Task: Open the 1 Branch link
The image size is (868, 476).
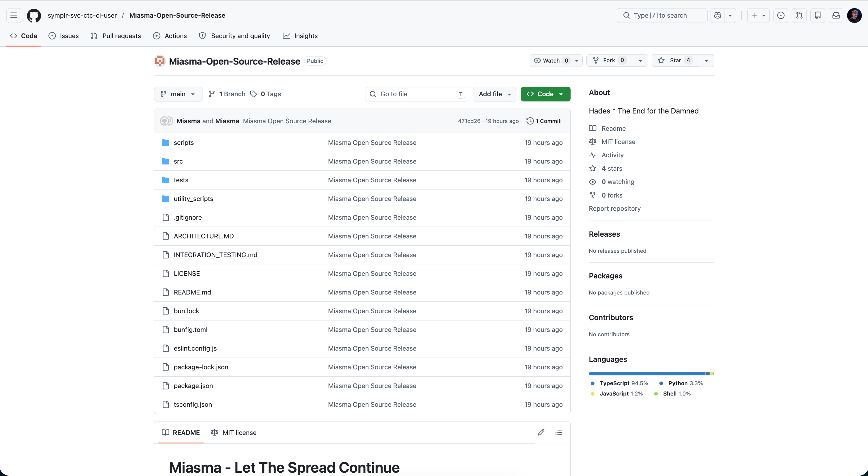Action: coord(227,94)
